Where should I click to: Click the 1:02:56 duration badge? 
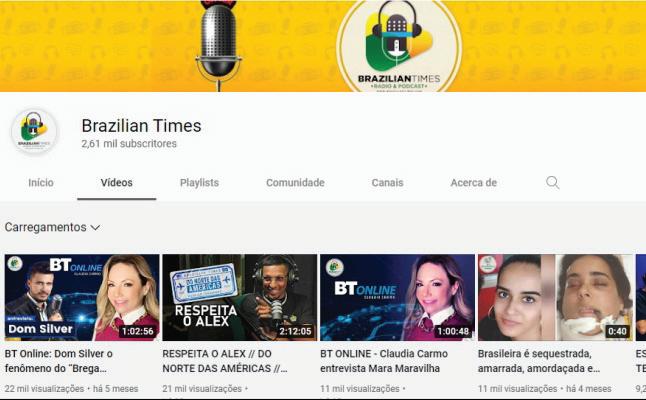coord(138,331)
